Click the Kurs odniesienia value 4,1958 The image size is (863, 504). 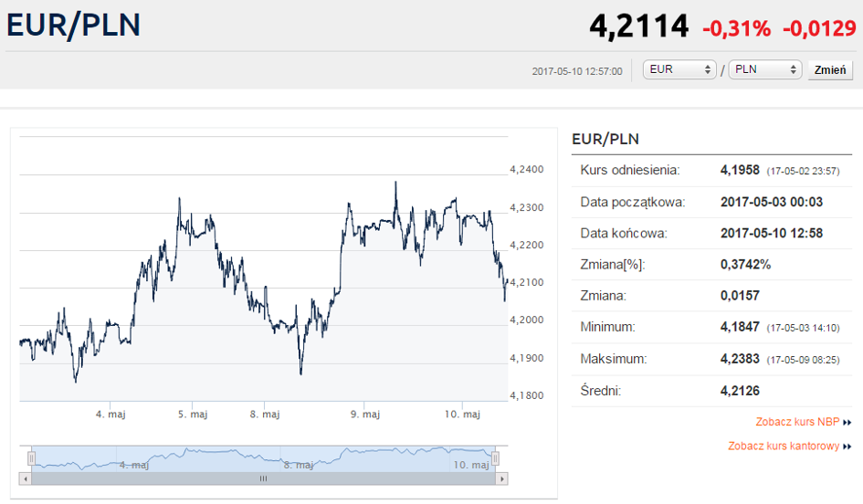tap(740, 170)
